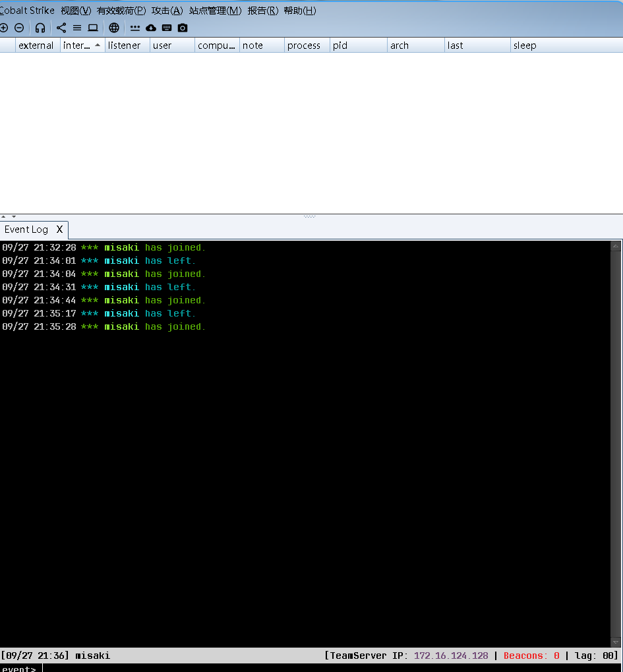
Task: Sort sessions by listener column
Action: click(128, 45)
